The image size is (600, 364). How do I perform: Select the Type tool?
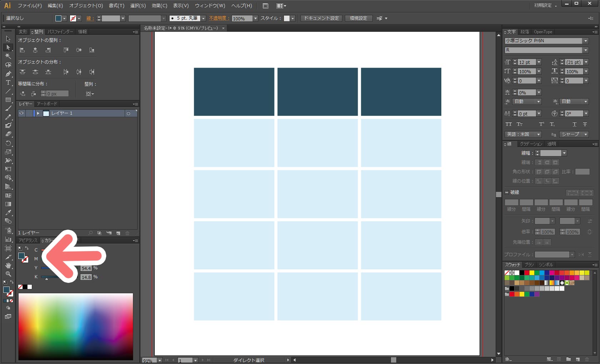pyautogui.click(x=8, y=83)
